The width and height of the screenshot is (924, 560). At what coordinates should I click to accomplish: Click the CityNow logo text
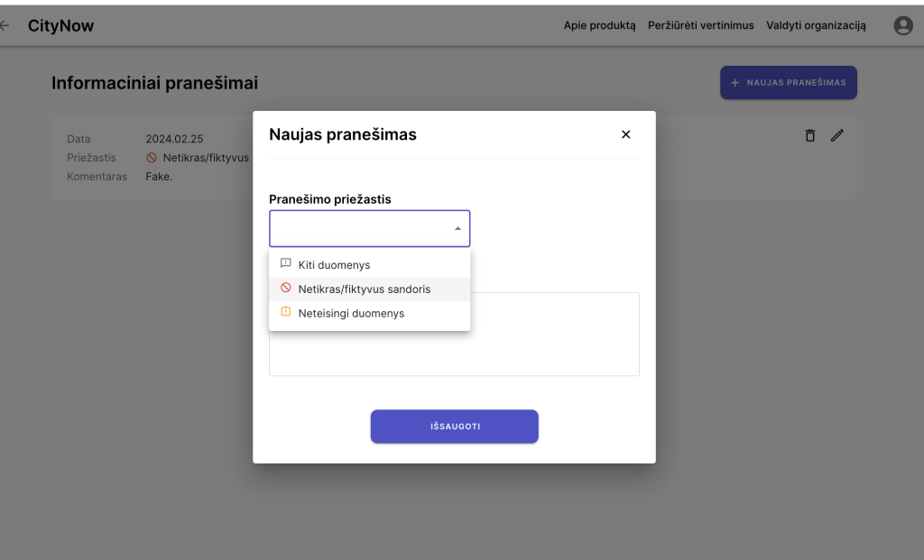tap(60, 26)
